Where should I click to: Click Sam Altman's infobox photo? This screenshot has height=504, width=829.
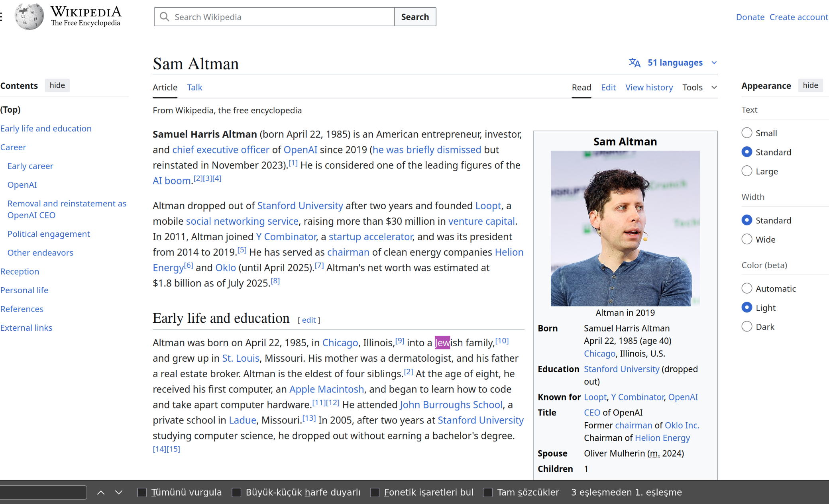point(625,228)
